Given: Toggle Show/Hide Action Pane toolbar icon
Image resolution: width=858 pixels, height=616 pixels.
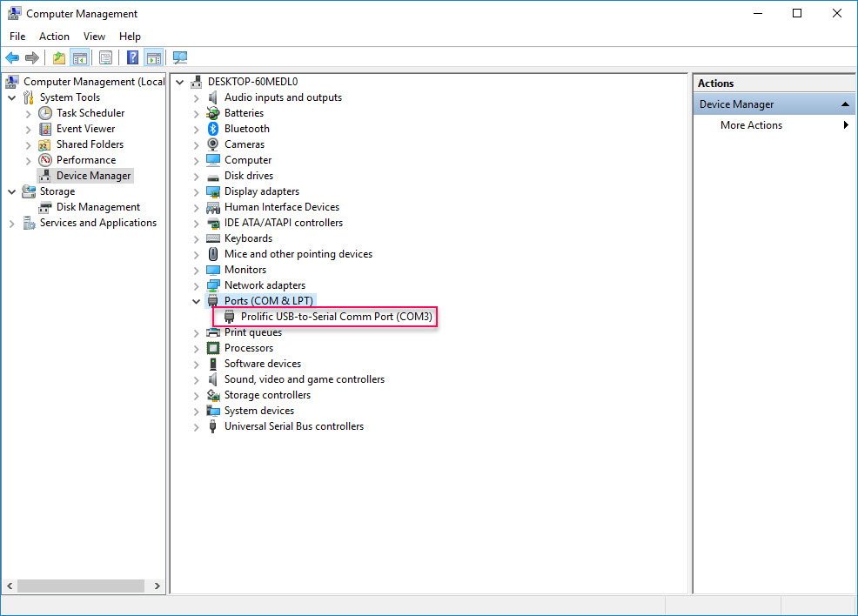Looking at the screenshot, I should [x=154, y=57].
